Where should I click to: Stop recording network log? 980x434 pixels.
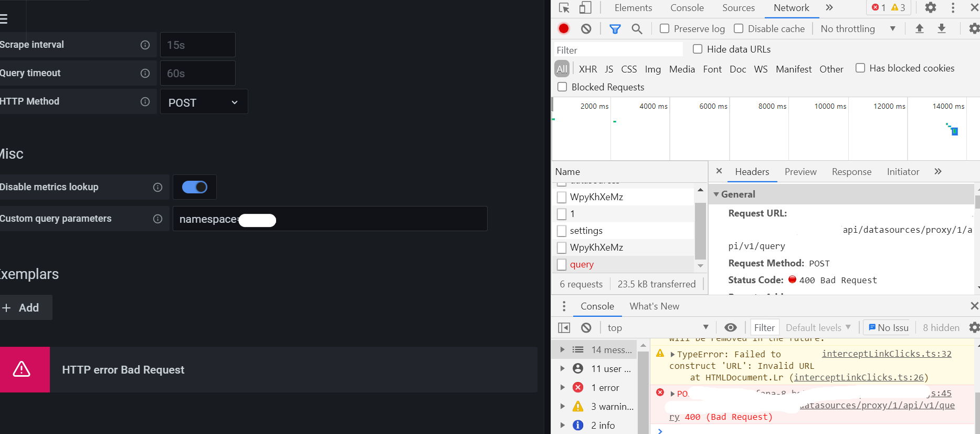(x=564, y=29)
